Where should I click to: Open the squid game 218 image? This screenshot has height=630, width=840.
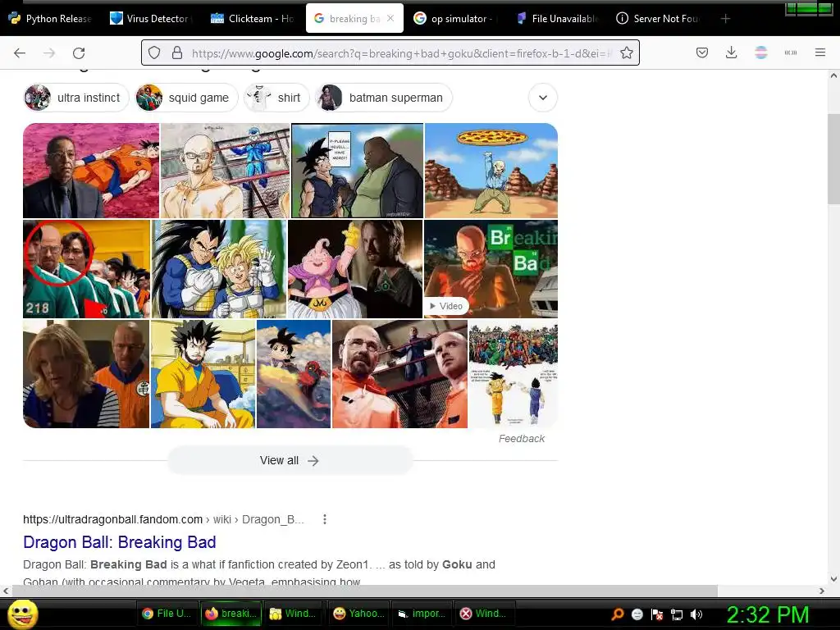click(87, 269)
